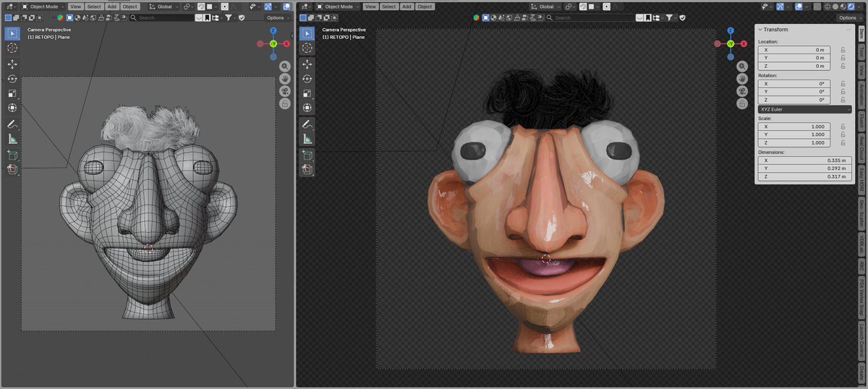
Task: Open Object Mode dropdown in left viewport
Action: point(43,7)
